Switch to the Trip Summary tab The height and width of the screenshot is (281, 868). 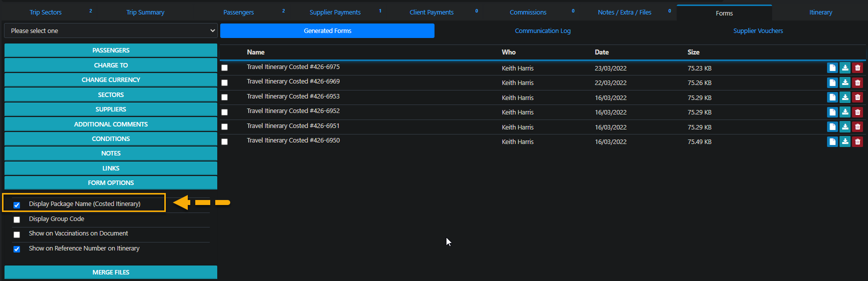pos(145,12)
